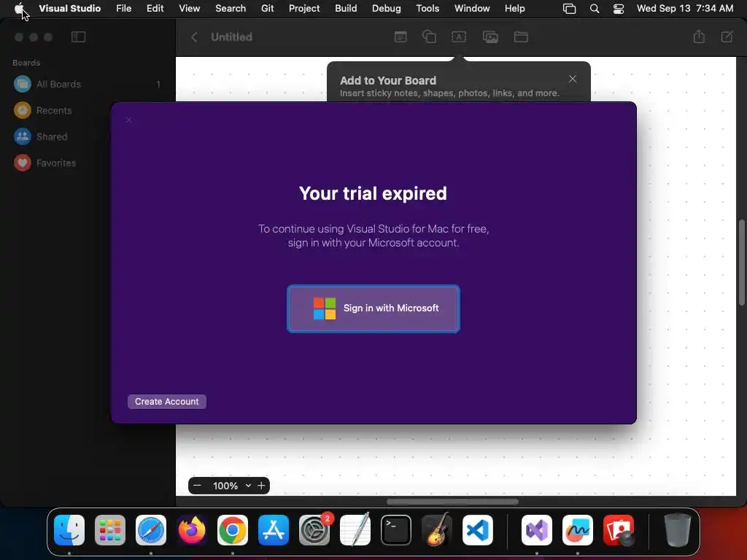Screen dimensions: 747x560
Task: Create a new board with compose icon
Action: point(727,36)
